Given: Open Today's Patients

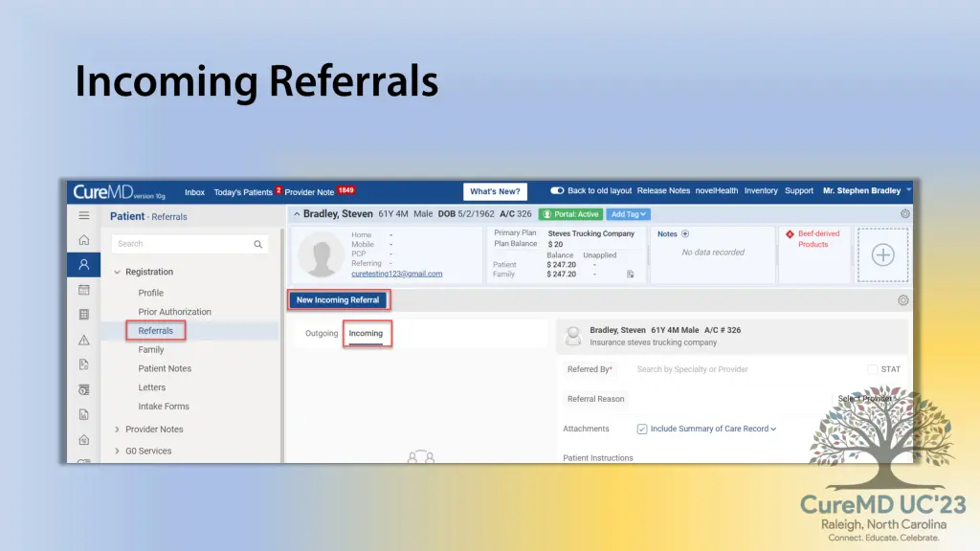Looking at the screenshot, I should coord(243,192).
